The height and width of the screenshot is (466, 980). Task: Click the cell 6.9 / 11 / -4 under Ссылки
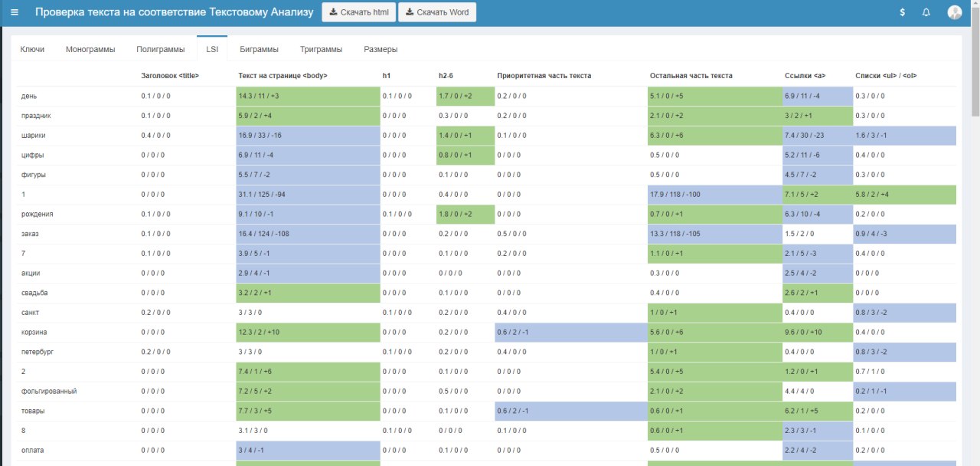(x=818, y=96)
